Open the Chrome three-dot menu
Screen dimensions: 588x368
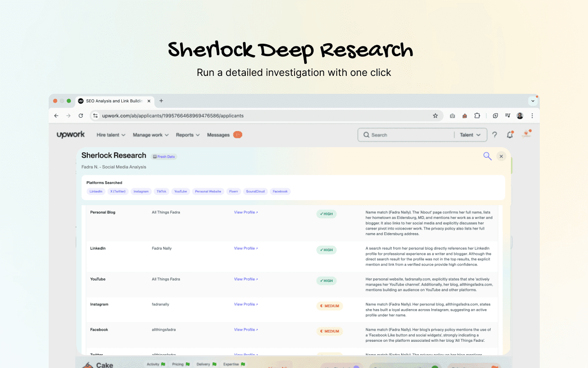(x=532, y=116)
